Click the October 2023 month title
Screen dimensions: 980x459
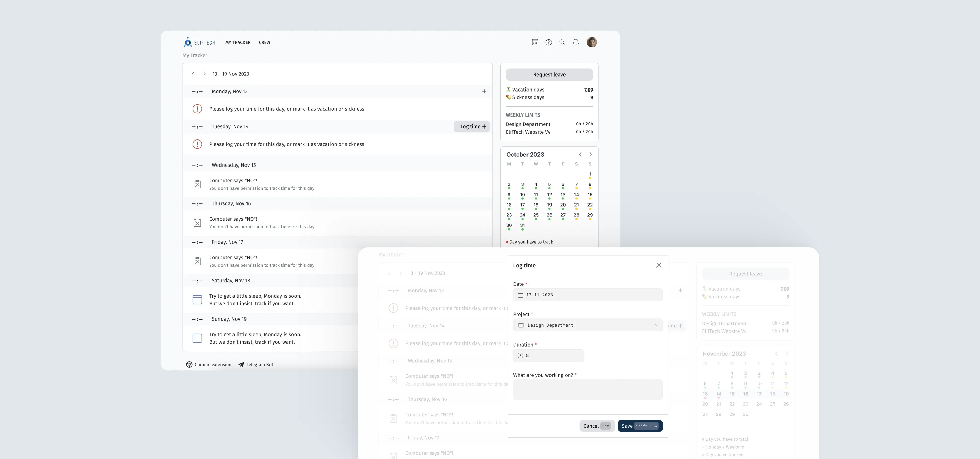click(x=525, y=155)
